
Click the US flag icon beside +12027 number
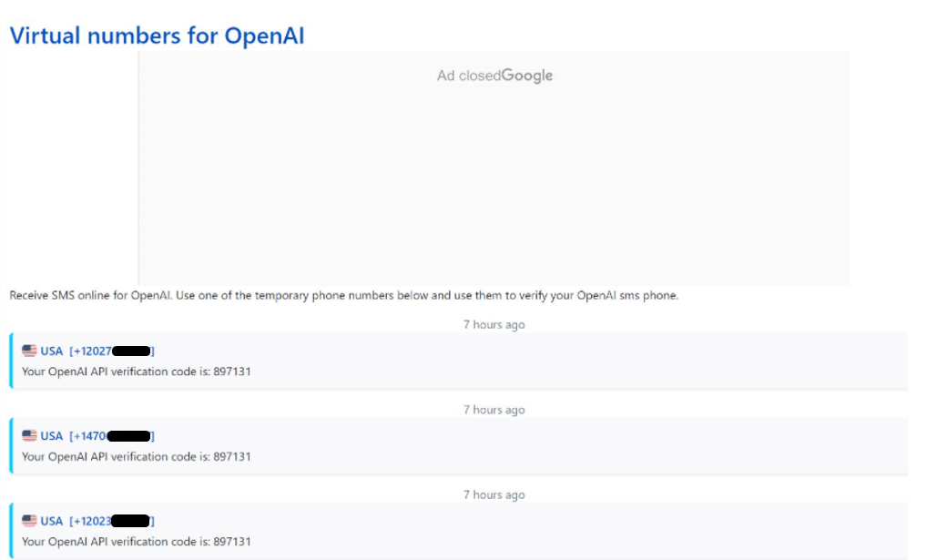(29, 351)
